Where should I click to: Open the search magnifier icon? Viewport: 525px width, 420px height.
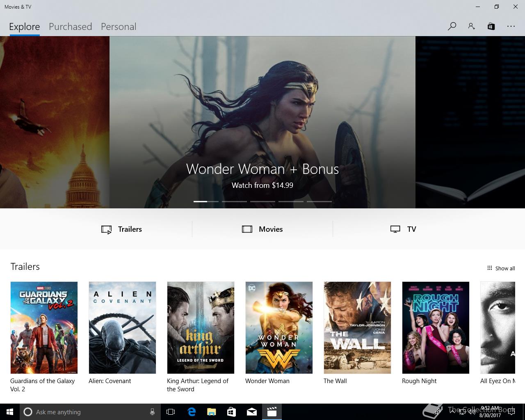(452, 26)
